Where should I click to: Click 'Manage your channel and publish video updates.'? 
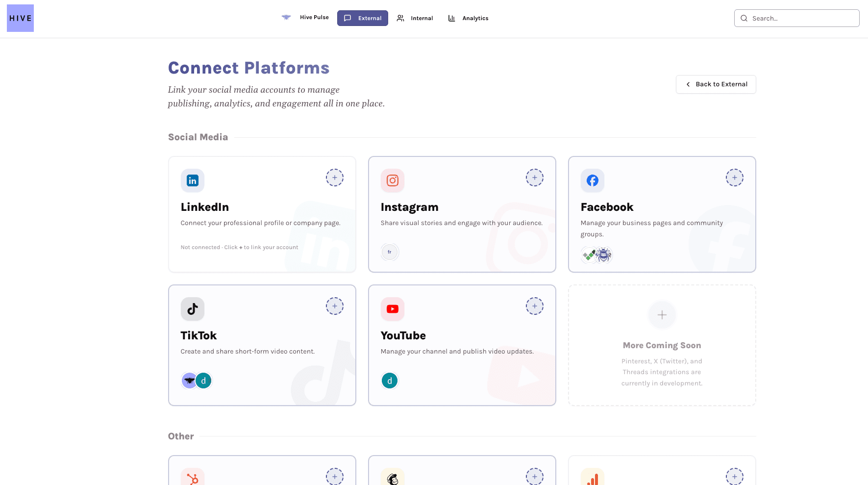point(457,352)
